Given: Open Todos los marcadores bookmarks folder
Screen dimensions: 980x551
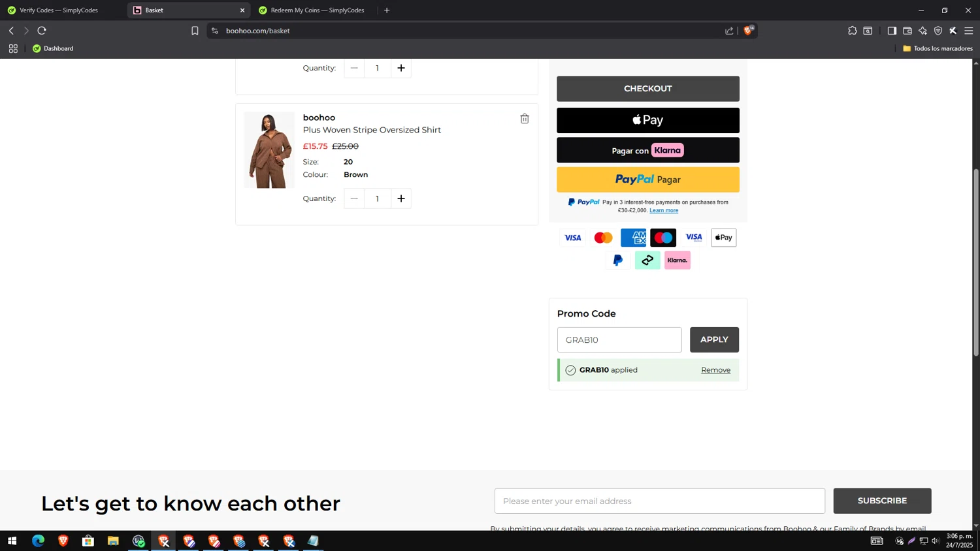Looking at the screenshot, I should coord(938,48).
